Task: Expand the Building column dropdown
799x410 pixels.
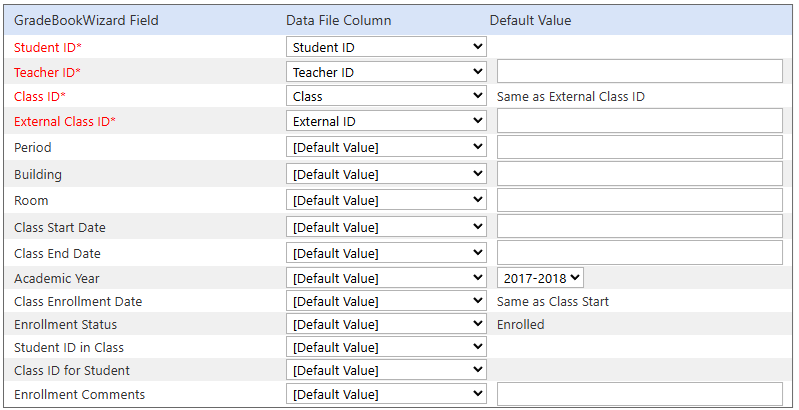Action: click(x=386, y=174)
